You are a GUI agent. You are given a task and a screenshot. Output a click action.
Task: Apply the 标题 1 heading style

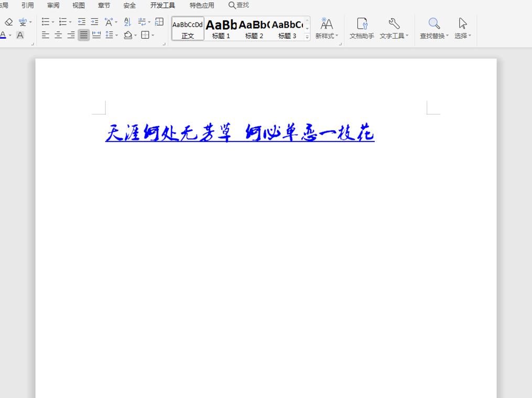click(221, 27)
